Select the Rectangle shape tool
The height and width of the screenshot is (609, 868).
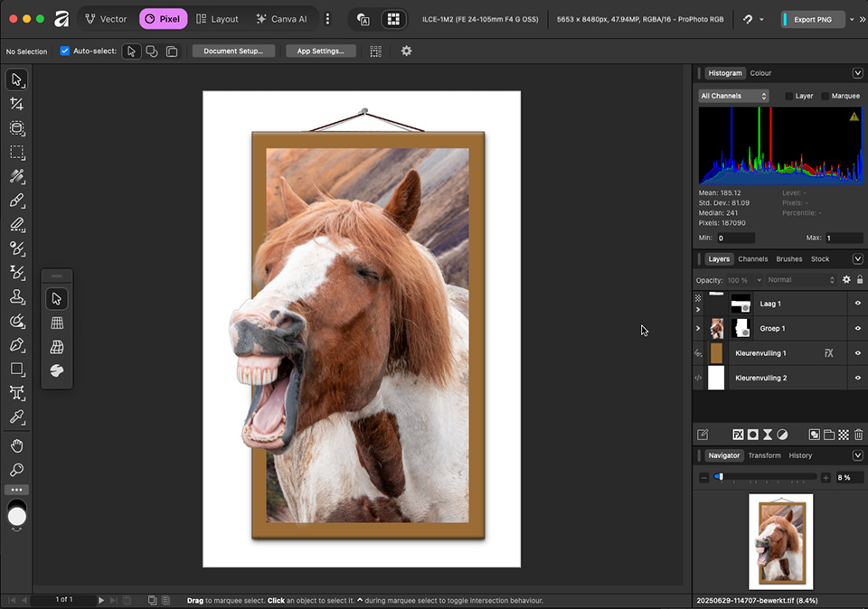tap(16, 369)
